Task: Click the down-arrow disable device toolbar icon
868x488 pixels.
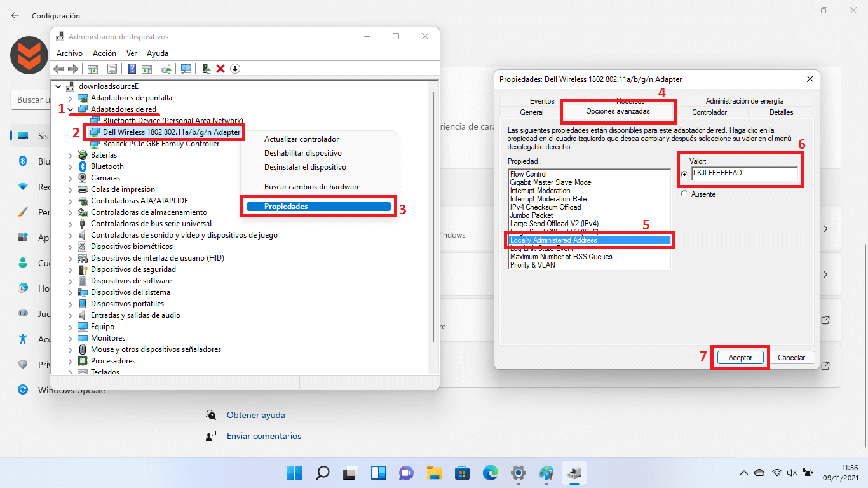Action: pos(235,69)
